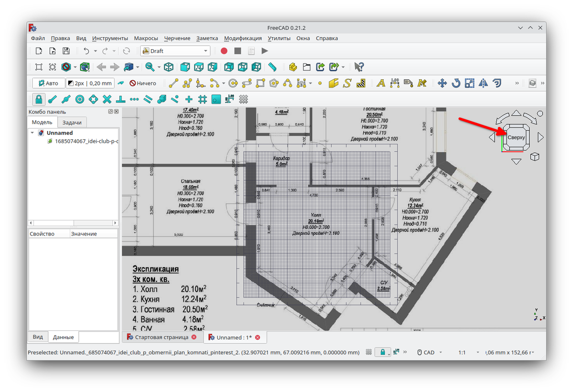Image resolution: width=573 pixels, height=392 pixels.
Task: Select the Draft Scale tool
Action: click(470, 84)
